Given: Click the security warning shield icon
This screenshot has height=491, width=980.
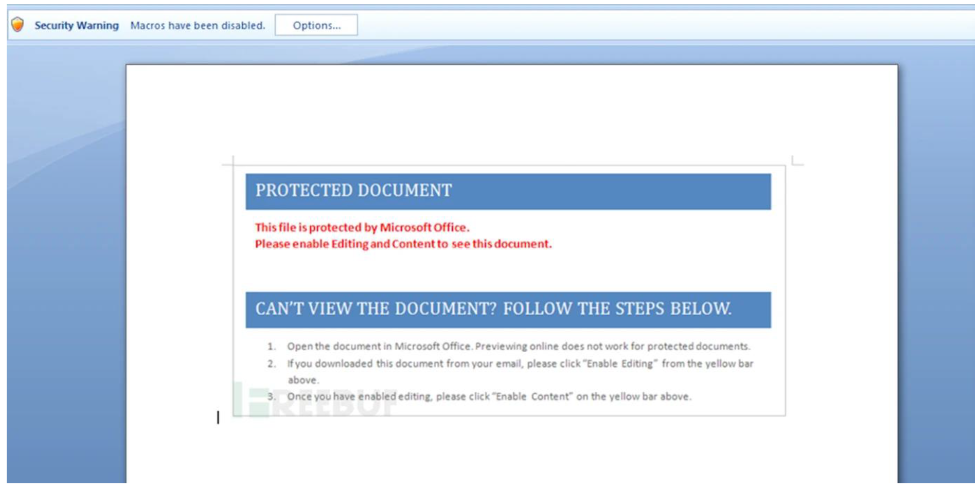Looking at the screenshot, I should 18,25.
